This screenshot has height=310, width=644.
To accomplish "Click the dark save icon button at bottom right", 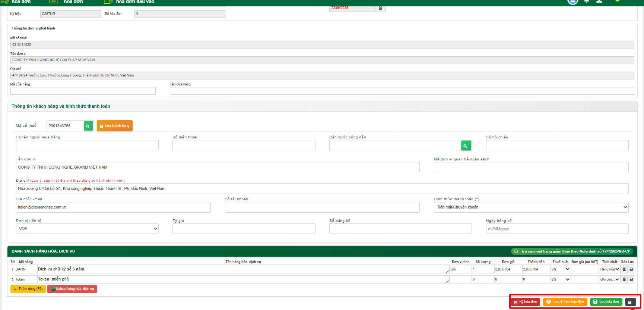I will (x=630, y=302).
